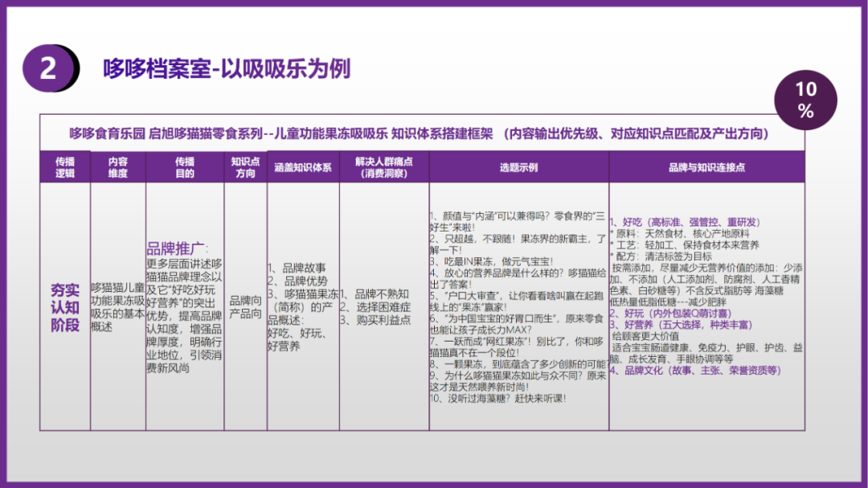Click the line starting 适合宝宝肠道健康

tap(706, 354)
